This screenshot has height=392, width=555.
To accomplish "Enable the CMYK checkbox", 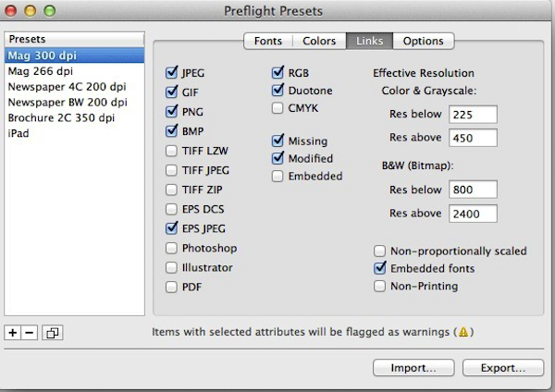I will coord(278,108).
